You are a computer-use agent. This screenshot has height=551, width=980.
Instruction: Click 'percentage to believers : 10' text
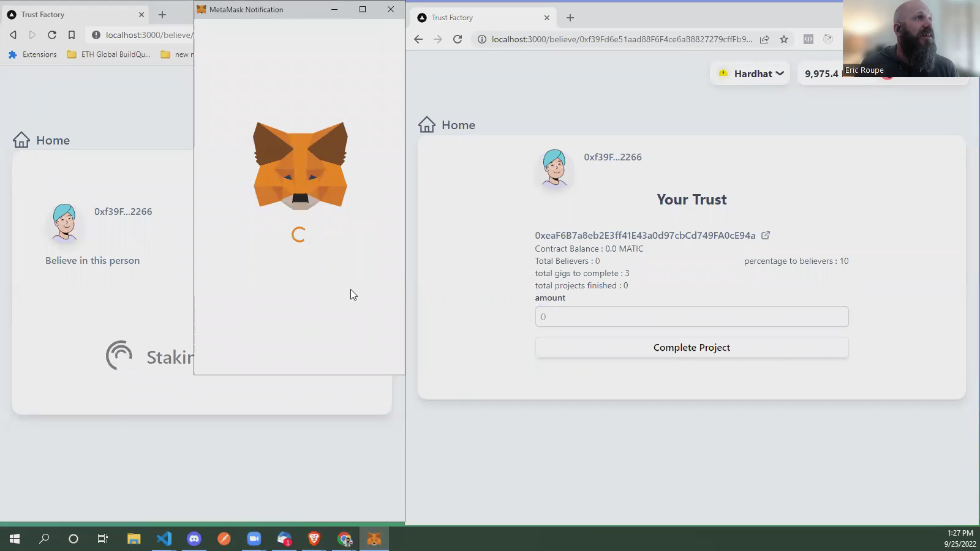point(796,261)
